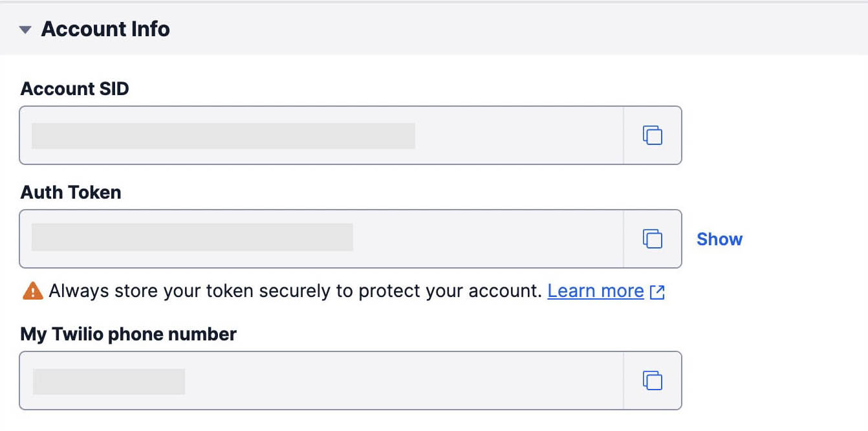Viewport: 868px width, 431px height.
Task: Select the redacted phone number value
Action: [x=109, y=381]
